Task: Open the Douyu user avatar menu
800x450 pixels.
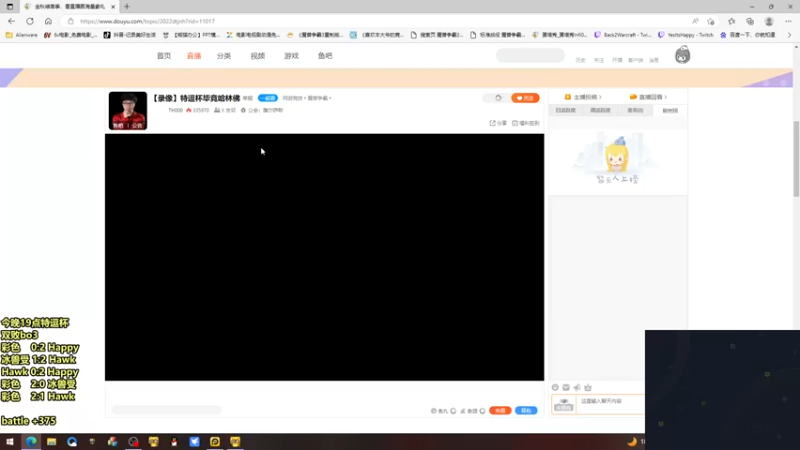Action: point(682,55)
